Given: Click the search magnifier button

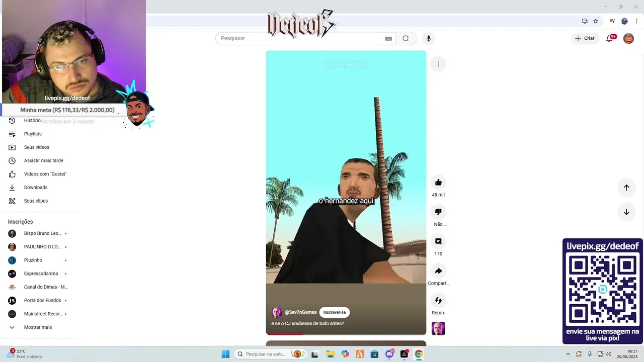Looking at the screenshot, I should pyautogui.click(x=406, y=38).
